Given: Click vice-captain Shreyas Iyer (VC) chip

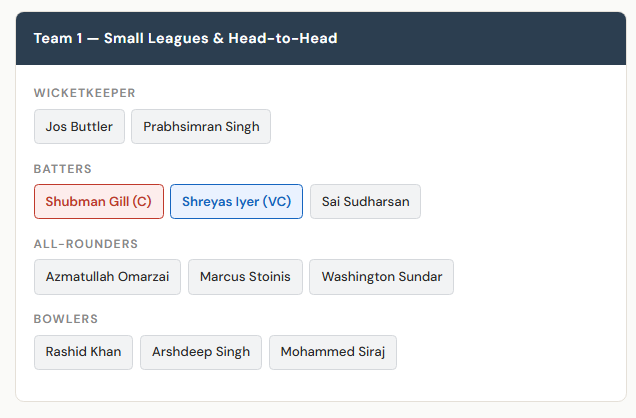Looking at the screenshot, I should [x=236, y=201].
